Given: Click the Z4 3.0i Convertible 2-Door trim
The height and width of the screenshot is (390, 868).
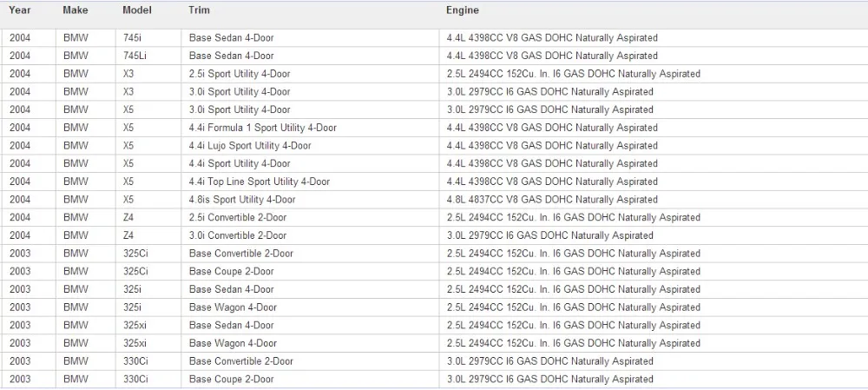Looking at the screenshot, I should pyautogui.click(x=238, y=235).
